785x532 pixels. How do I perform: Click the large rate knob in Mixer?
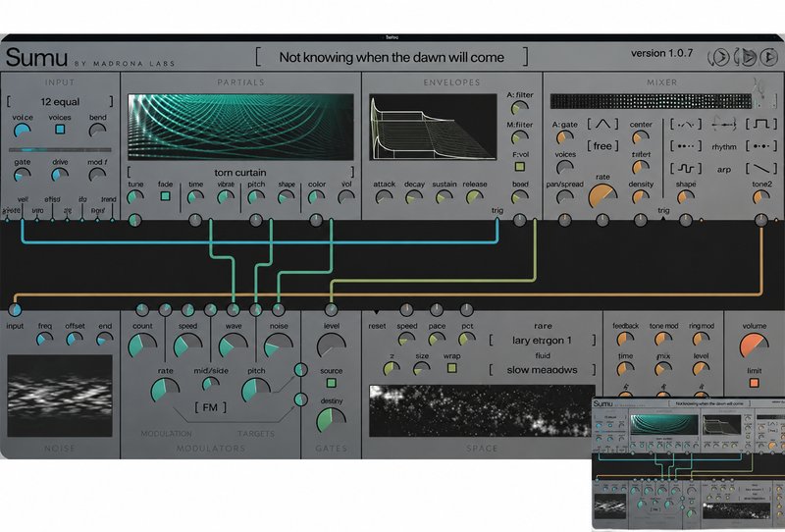(x=602, y=197)
